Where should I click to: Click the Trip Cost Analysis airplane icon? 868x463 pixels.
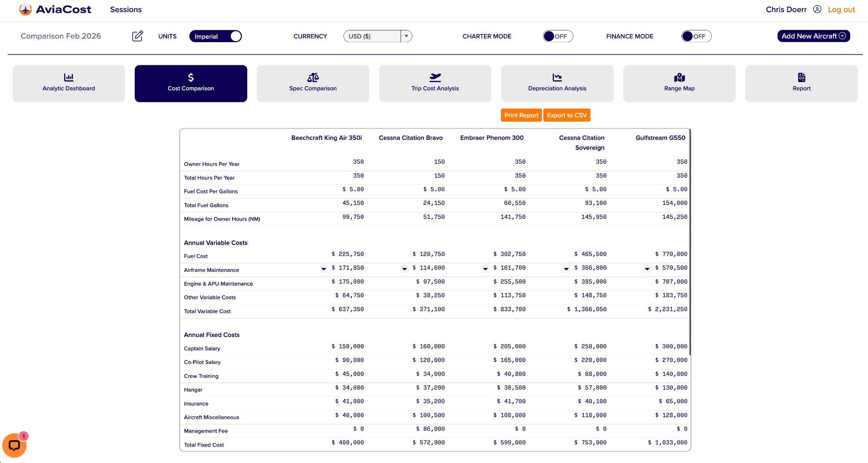click(x=435, y=77)
